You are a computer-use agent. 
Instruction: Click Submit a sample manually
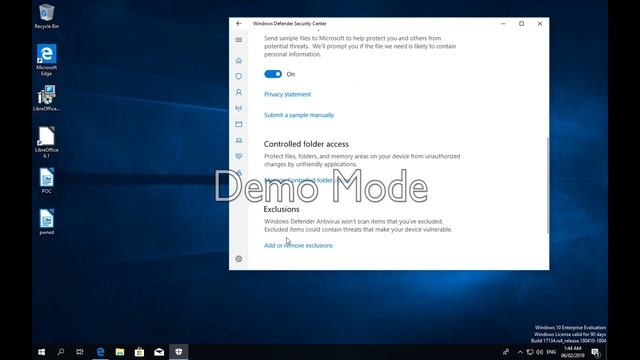pos(299,115)
